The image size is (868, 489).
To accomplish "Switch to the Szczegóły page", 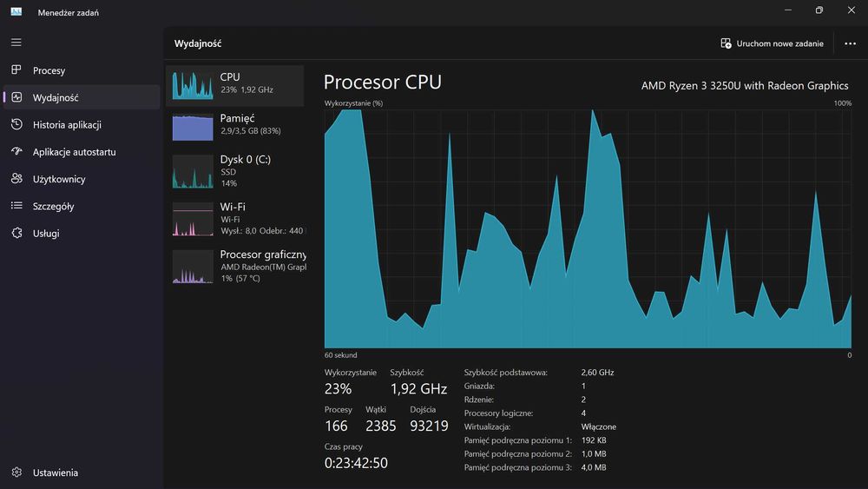I will point(53,207).
